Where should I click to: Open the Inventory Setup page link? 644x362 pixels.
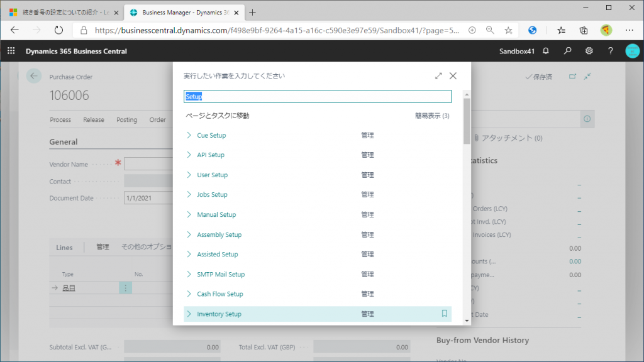[x=219, y=314]
